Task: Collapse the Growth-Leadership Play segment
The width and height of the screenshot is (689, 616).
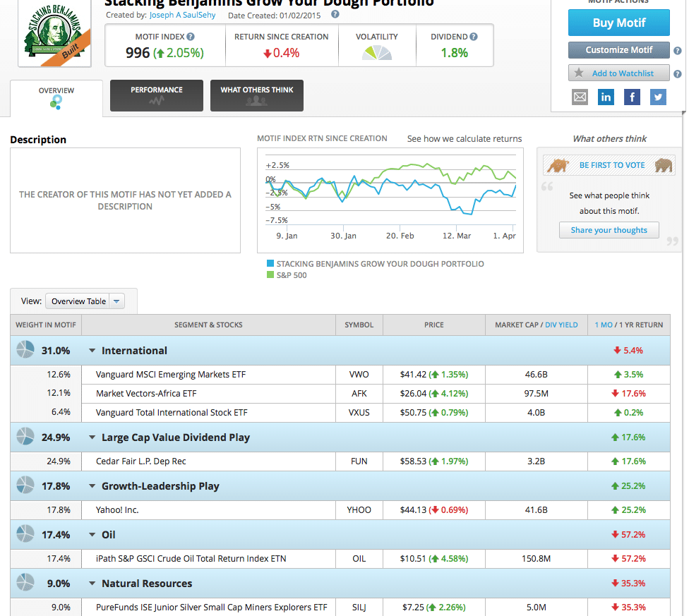Action: (92, 486)
